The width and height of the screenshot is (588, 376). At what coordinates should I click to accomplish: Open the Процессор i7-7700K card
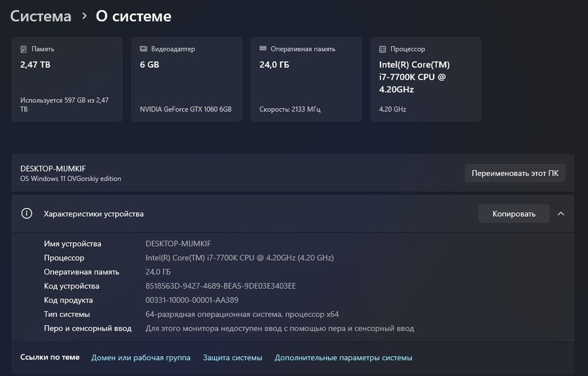click(426, 79)
